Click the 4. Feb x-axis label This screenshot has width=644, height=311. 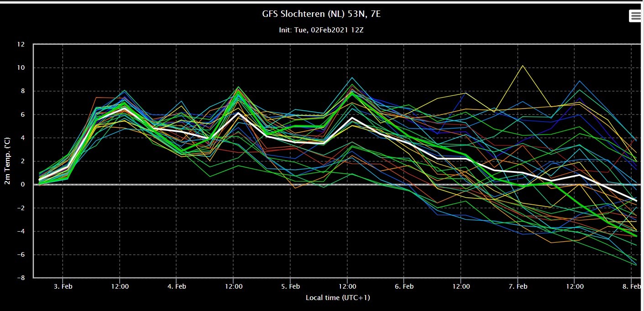point(177,286)
